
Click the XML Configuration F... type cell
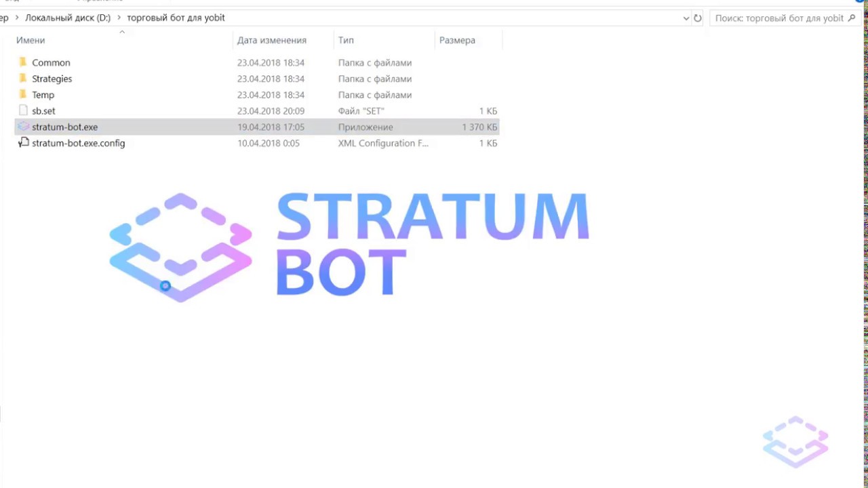[383, 143]
